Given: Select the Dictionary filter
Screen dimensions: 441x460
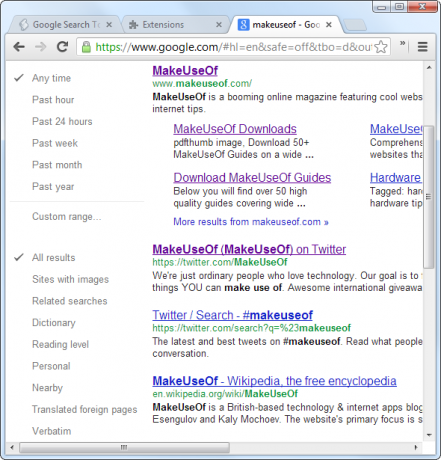Looking at the screenshot, I should (54, 323).
